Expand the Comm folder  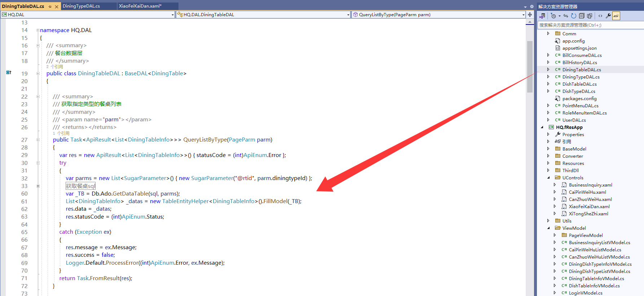(x=548, y=33)
